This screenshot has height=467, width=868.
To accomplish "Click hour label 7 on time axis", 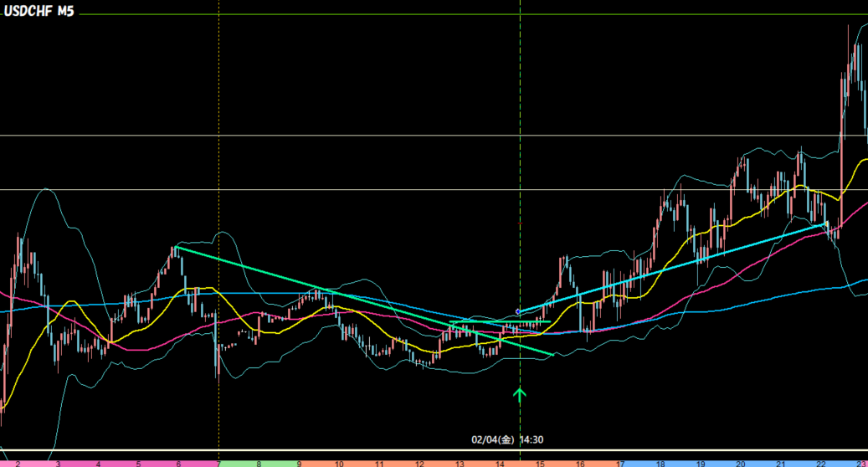I will [x=218, y=464].
